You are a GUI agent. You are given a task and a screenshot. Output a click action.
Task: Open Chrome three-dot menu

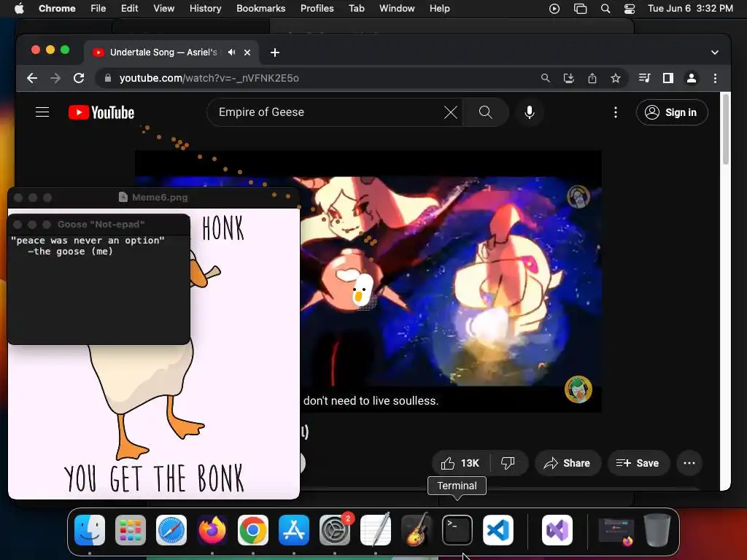715,78
